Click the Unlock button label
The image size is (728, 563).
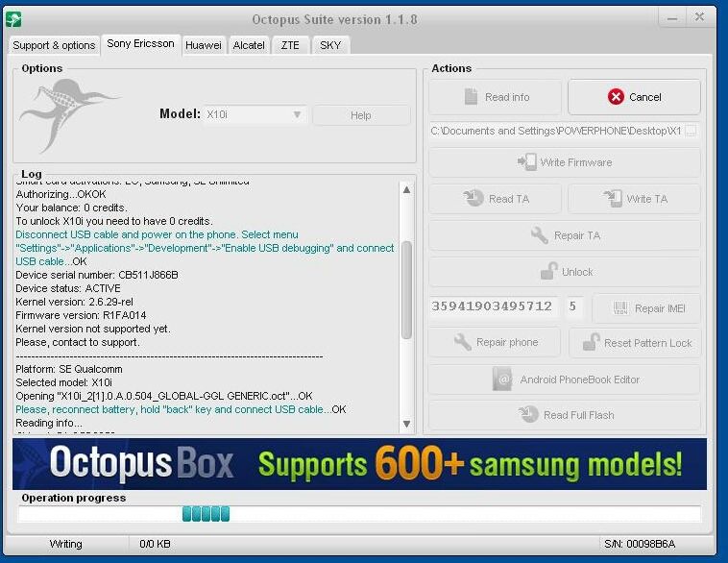[577, 272]
